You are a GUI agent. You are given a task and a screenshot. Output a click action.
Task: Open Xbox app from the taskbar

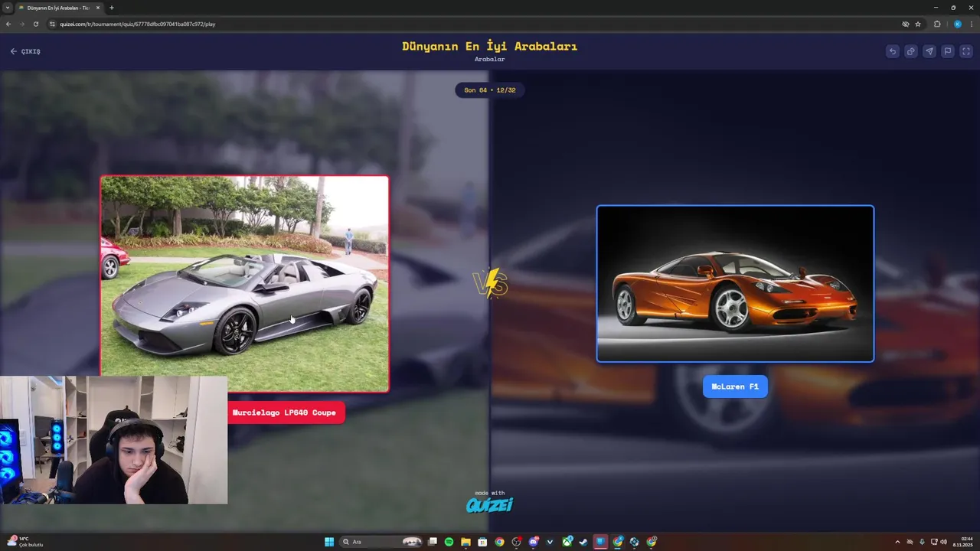[567, 542]
